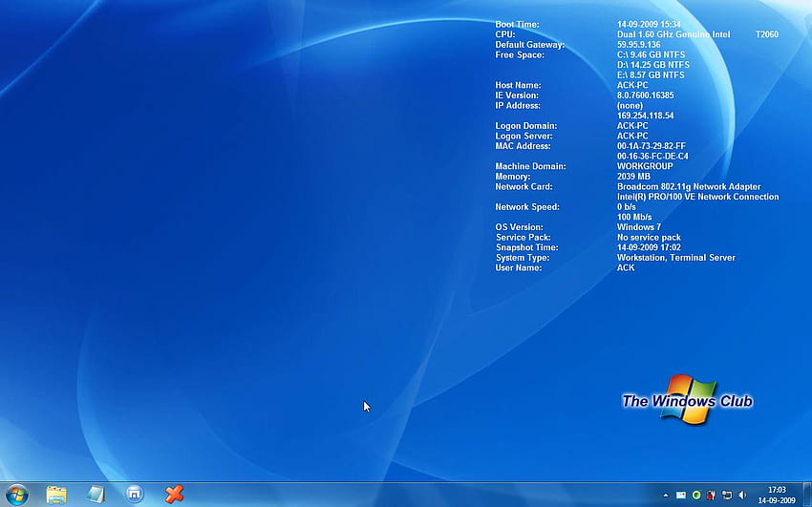Open the red battery tray icon
The width and height of the screenshot is (812, 507).
711,496
